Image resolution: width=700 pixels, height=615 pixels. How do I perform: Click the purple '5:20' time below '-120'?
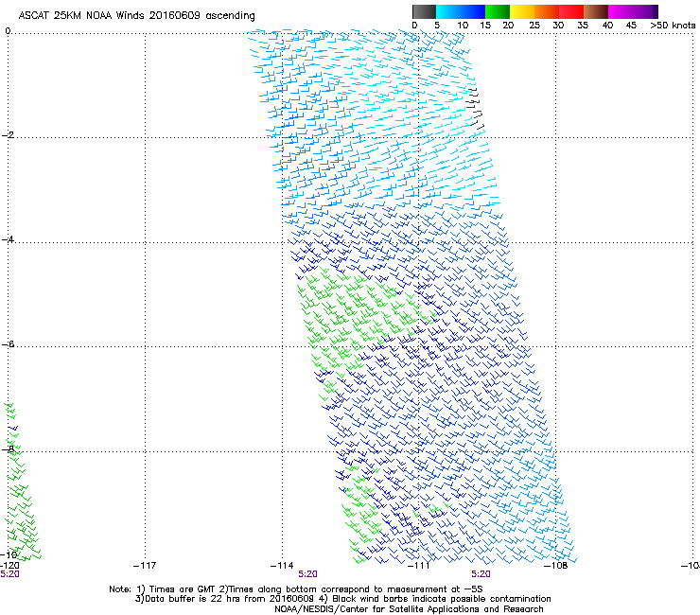click(9, 574)
